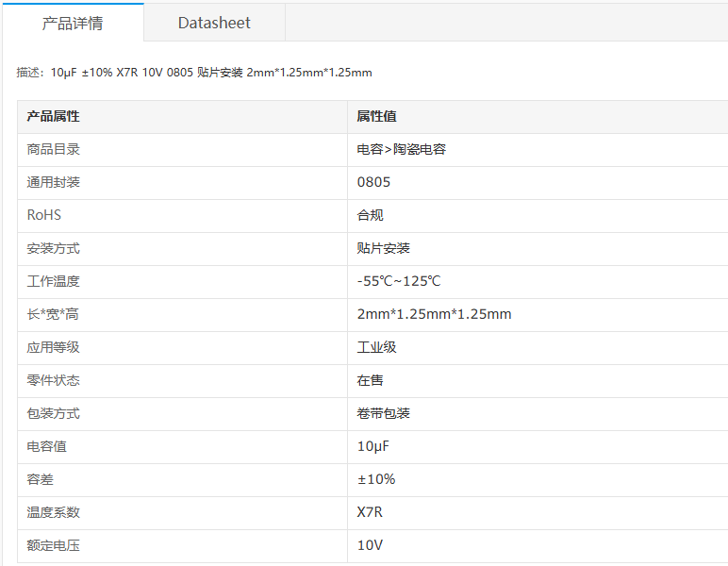Click the ±10% tolerance value in table
Image resolution: width=728 pixels, height=566 pixels.
[376, 479]
